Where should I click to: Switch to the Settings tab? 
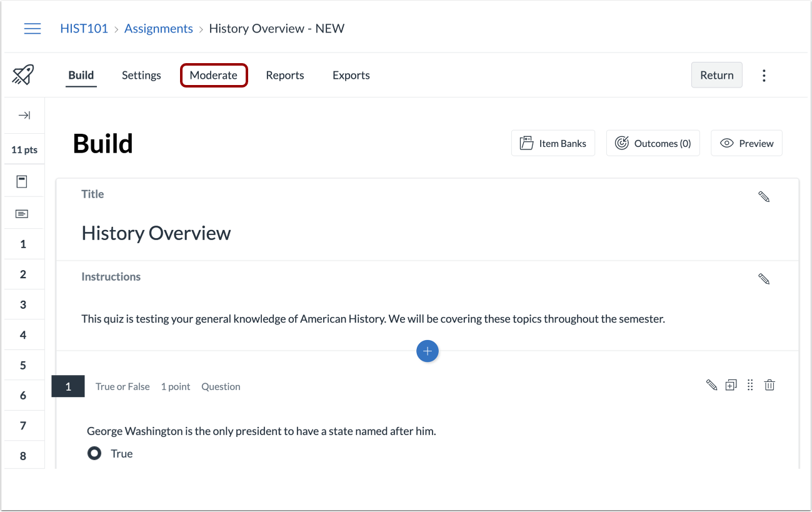[141, 75]
